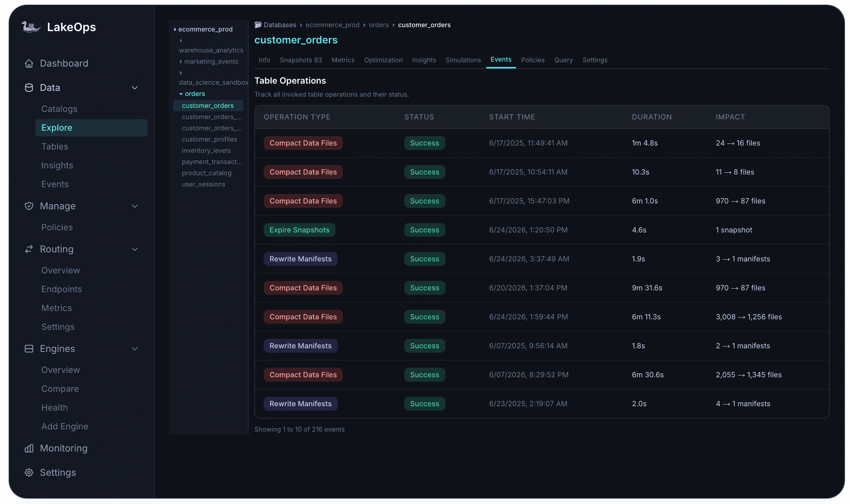Click the Routing arrows icon

point(29,249)
